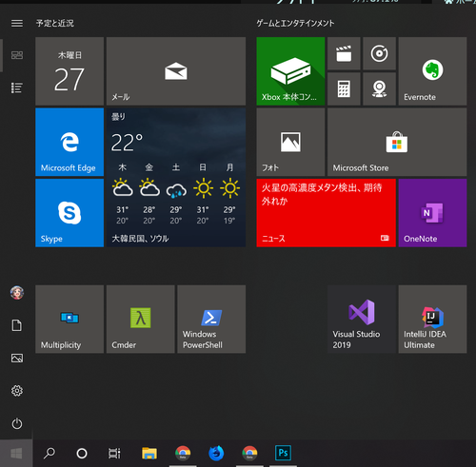The width and height of the screenshot is (476, 467).
Task: Open Photoshop on taskbar
Action: pos(283,453)
